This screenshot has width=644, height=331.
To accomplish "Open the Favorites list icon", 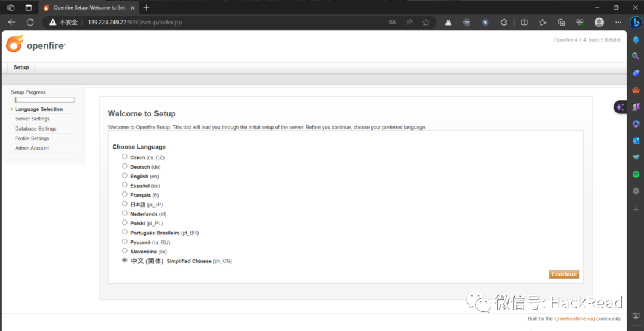I will pyautogui.click(x=543, y=22).
